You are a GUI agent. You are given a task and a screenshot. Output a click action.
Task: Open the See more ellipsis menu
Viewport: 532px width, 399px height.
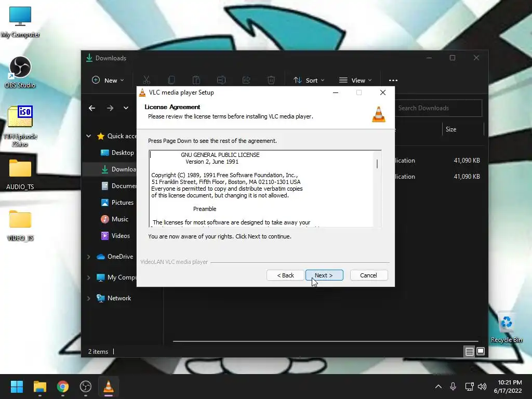[393, 81]
